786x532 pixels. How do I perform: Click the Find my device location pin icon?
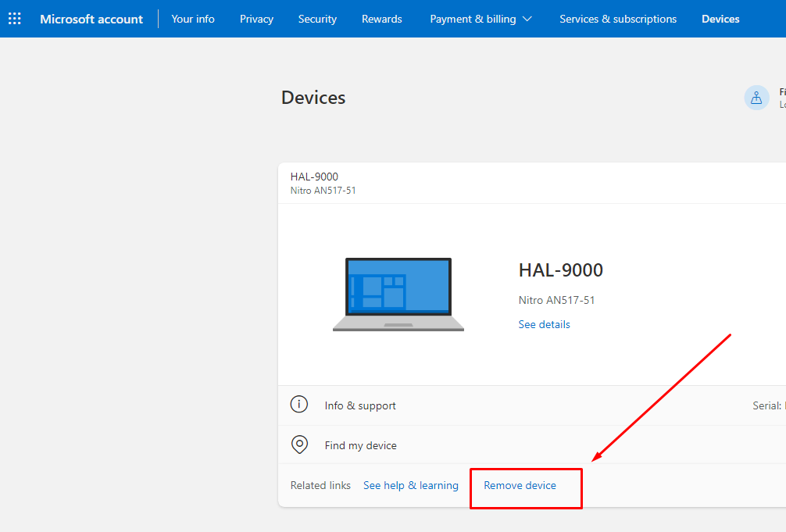(x=299, y=445)
